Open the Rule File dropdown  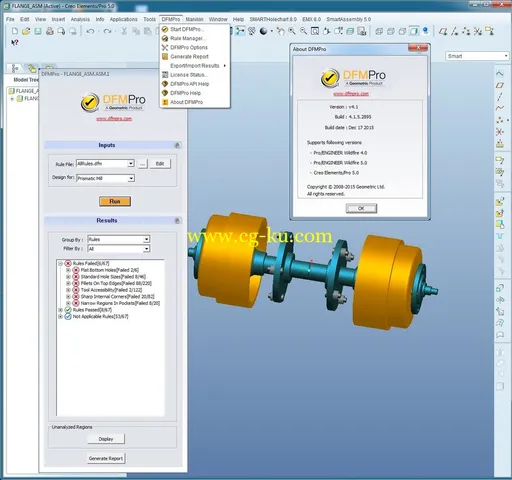(x=131, y=163)
